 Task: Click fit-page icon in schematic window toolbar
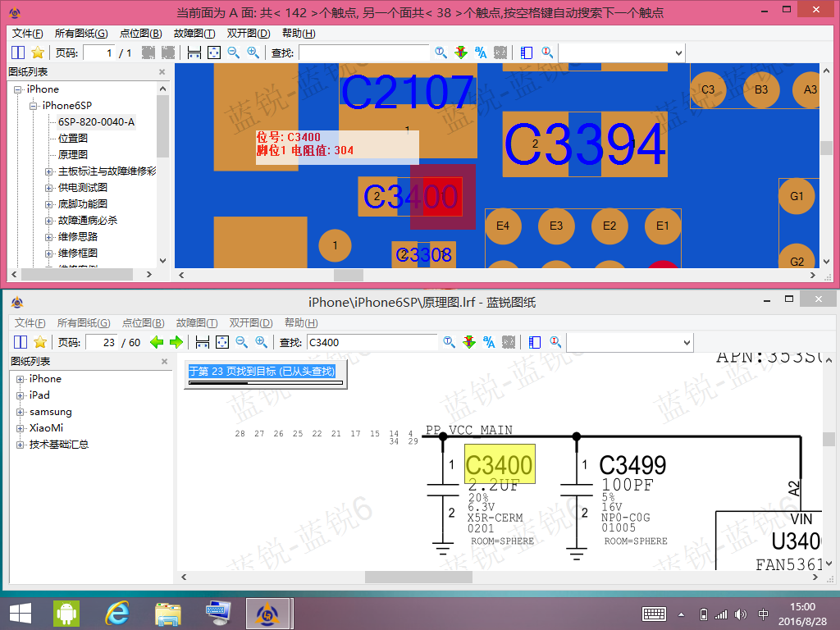(221, 342)
